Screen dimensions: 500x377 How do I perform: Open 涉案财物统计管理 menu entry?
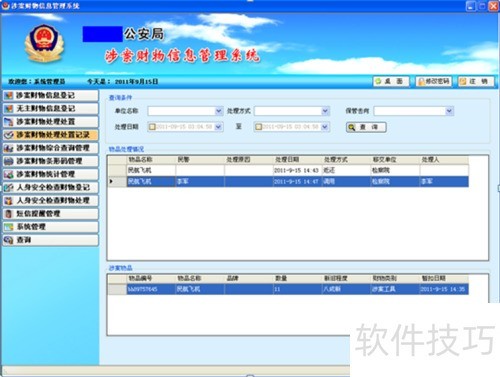[51, 174]
